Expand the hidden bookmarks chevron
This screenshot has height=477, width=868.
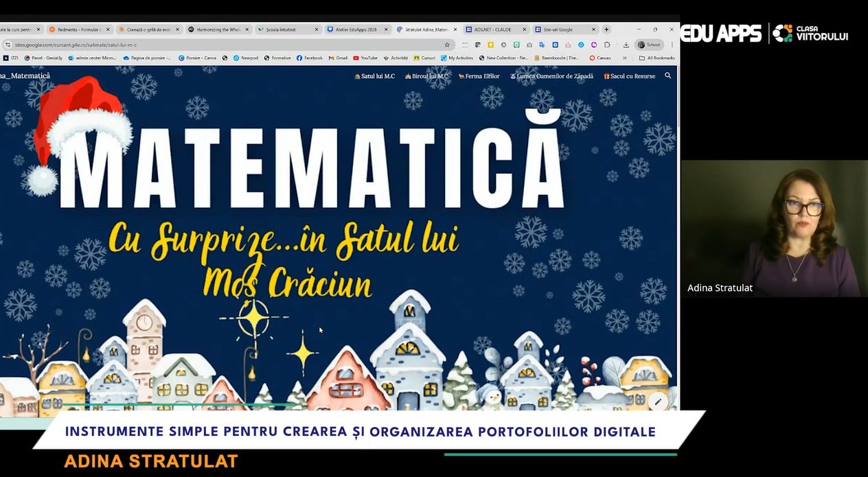tap(624, 58)
